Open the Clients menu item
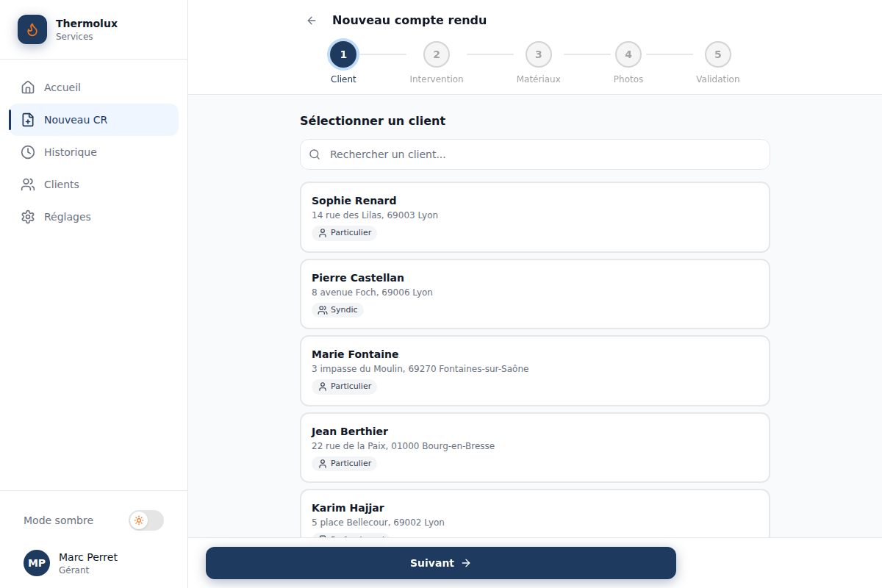 (x=93, y=184)
